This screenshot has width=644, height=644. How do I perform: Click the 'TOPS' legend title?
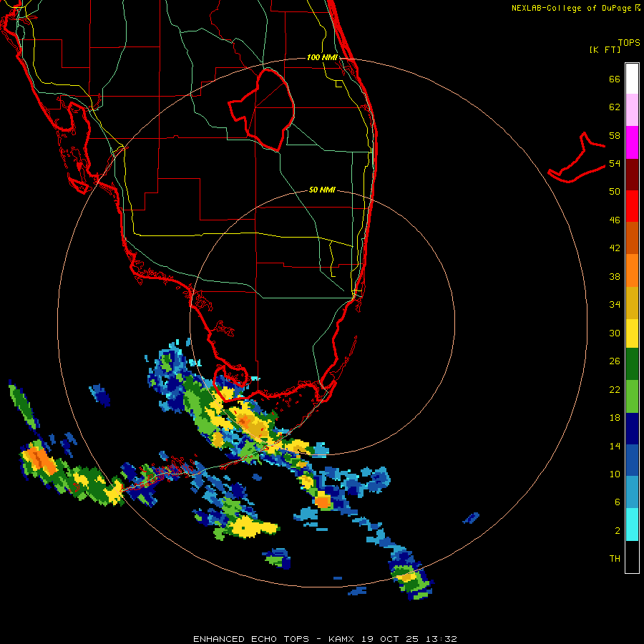629,42
